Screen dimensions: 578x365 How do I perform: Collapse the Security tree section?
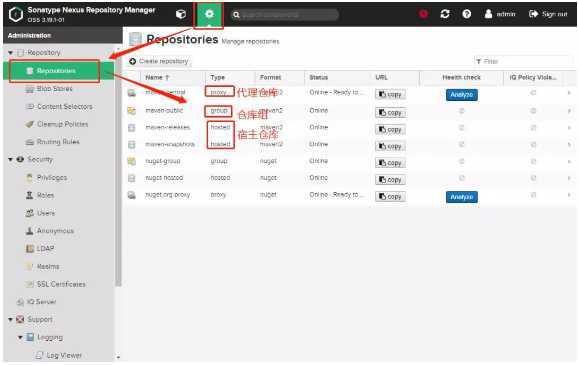(x=10, y=159)
